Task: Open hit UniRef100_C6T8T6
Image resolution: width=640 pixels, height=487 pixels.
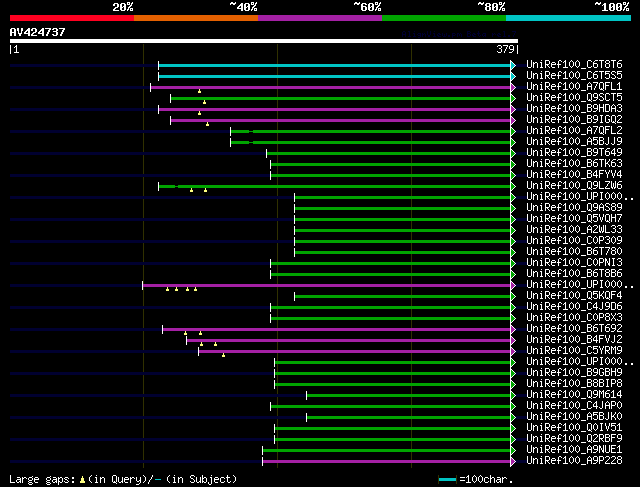Action: 574,64
